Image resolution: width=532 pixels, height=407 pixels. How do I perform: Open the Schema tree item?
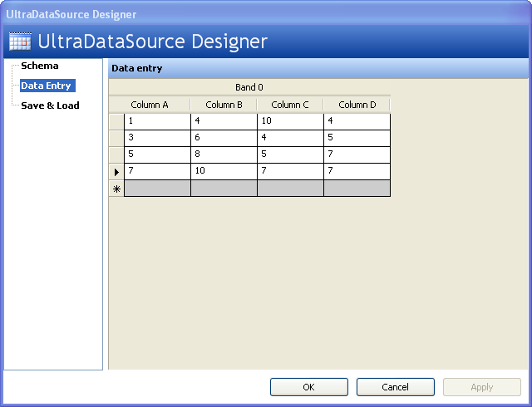click(40, 66)
